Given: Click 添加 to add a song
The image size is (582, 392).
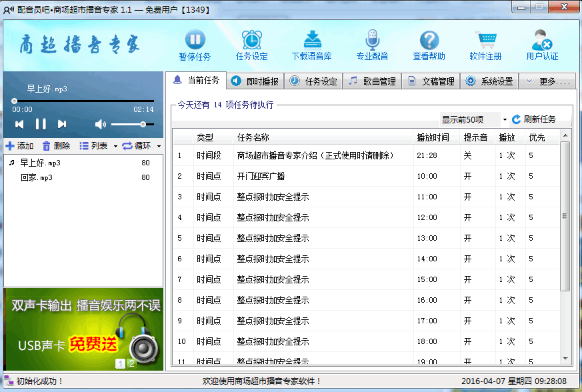Looking at the screenshot, I should tap(19, 146).
